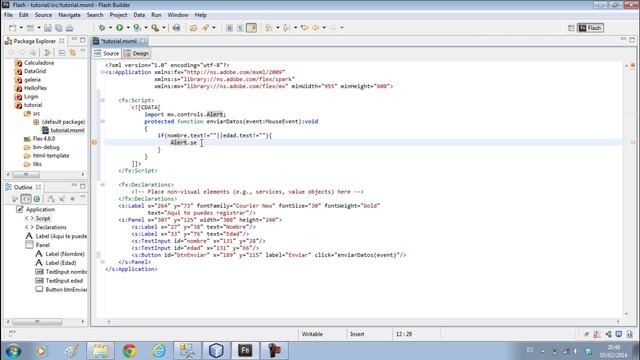The width and height of the screenshot is (640, 360).
Task: Click the Print toolbar icon
Action: [x=69, y=28]
